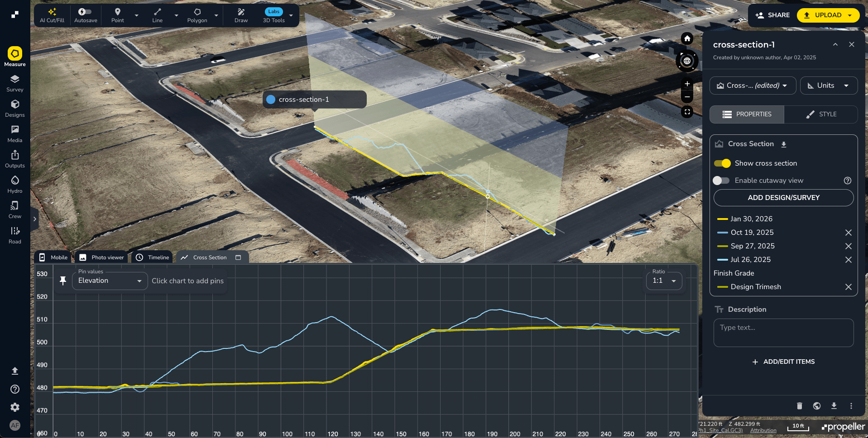Viewport: 868px width, 438px height.
Task: Open the Hydro sidebar panel
Action: pos(15,185)
